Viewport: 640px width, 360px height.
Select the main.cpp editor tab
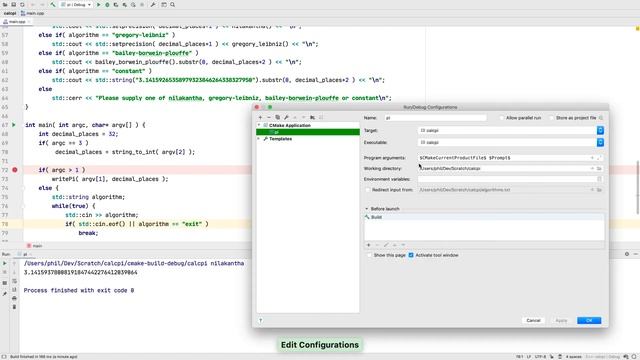(x=16, y=21)
